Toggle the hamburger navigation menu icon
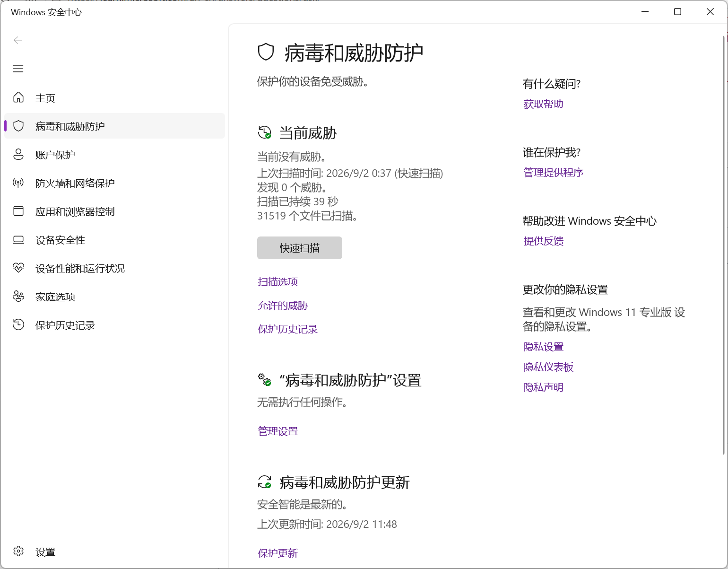The height and width of the screenshot is (569, 728). click(x=18, y=69)
